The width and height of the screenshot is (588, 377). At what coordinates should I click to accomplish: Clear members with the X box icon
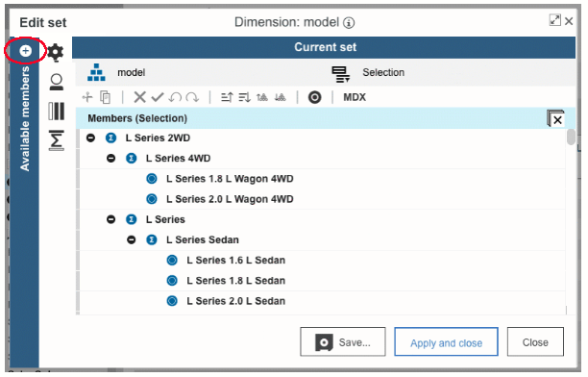(x=555, y=118)
